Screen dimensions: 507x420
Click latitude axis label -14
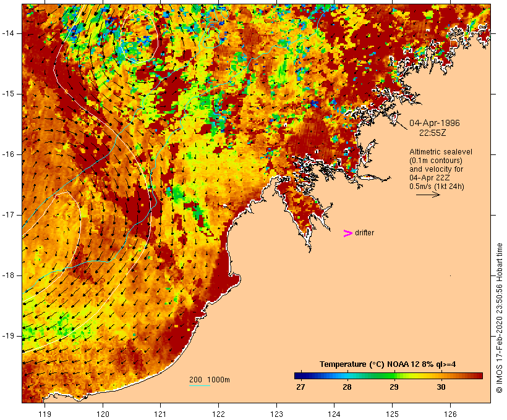[8, 33]
